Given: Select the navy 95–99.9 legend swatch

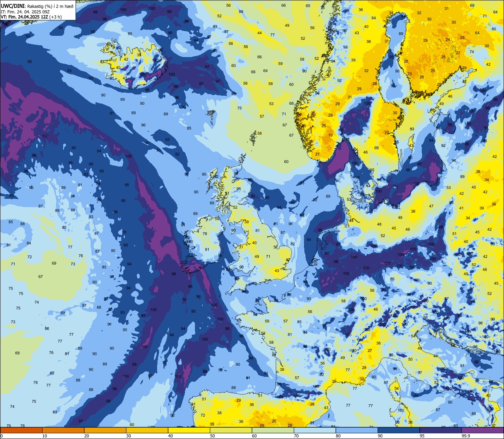Looking at the screenshot, I should (441, 430).
